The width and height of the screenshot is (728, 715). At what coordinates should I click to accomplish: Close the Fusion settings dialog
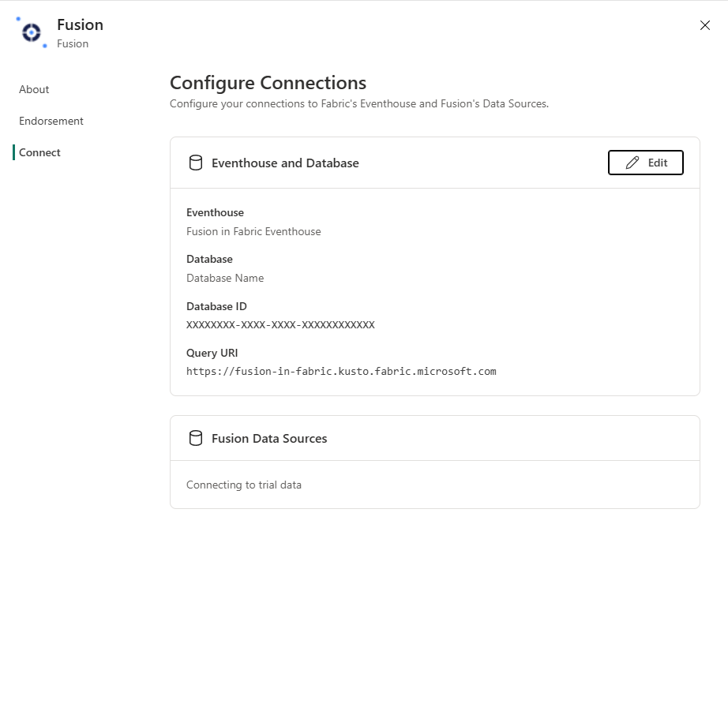(x=705, y=25)
